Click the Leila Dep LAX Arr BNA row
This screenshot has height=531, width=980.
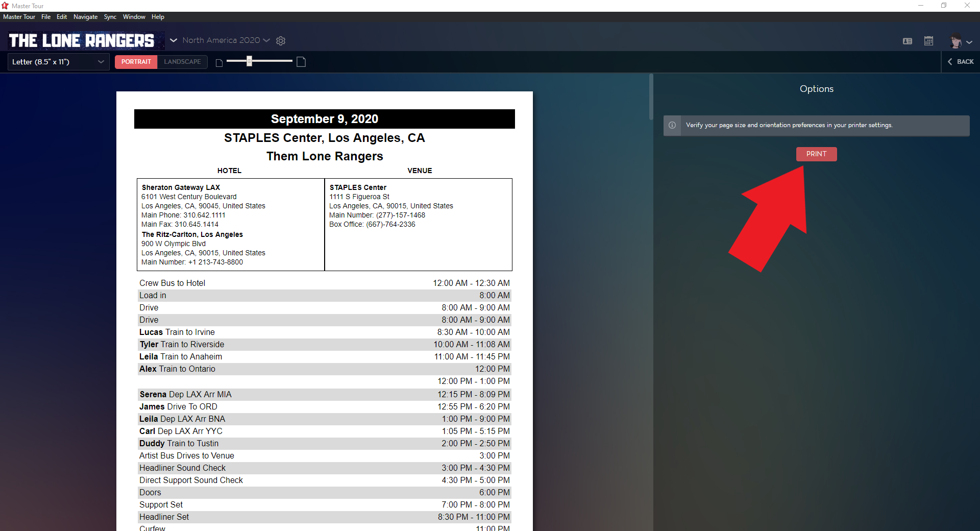pos(325,419)
